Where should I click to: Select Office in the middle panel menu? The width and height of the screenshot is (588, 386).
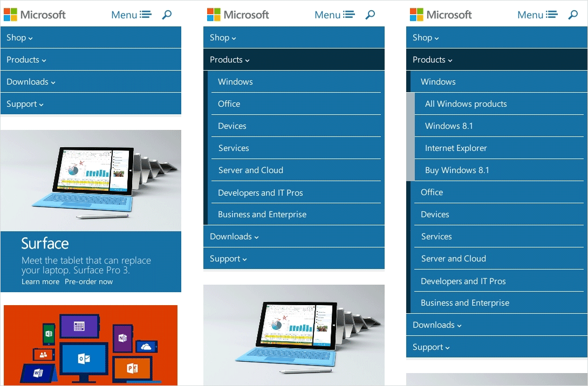coord(296,104)
